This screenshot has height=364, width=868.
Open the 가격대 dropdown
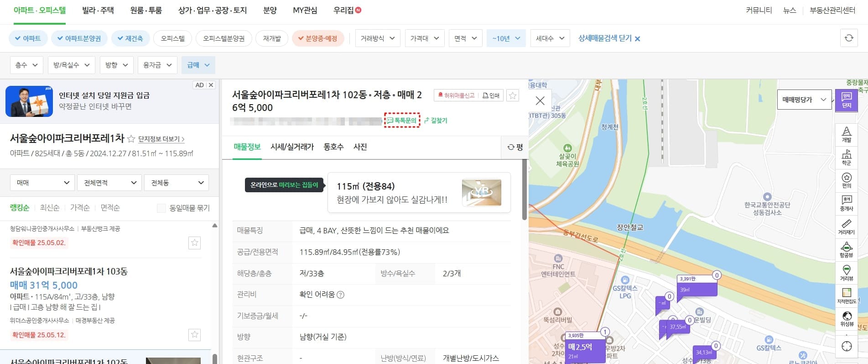click(x=424, y=38)
